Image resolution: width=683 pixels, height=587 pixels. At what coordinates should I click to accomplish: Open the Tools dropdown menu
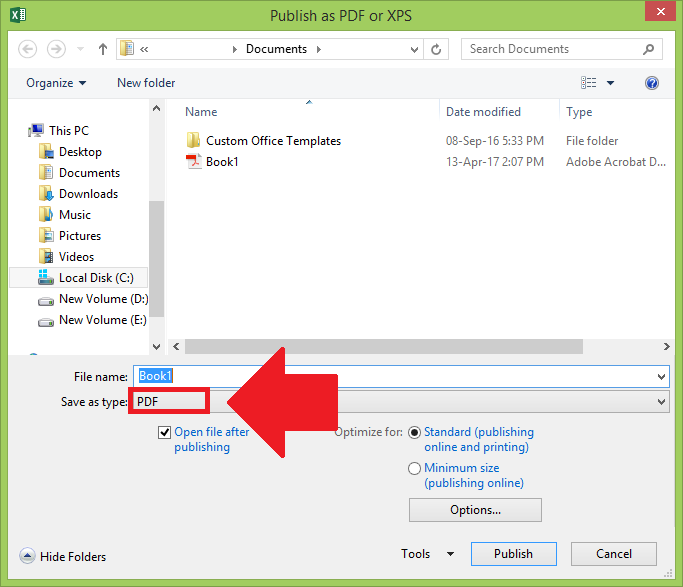point(427,554)
